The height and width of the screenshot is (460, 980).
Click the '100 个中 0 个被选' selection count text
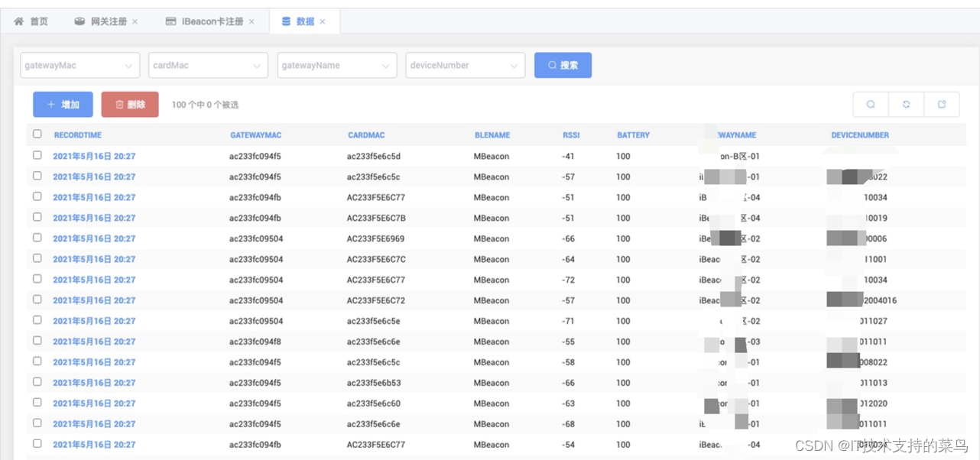[205, 105]
